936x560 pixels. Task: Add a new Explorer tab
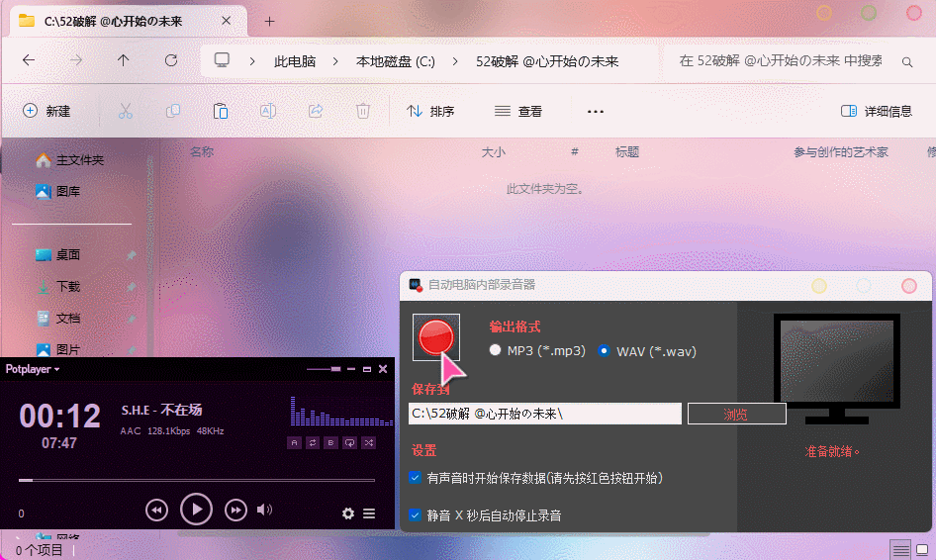[x=270, y=22]
